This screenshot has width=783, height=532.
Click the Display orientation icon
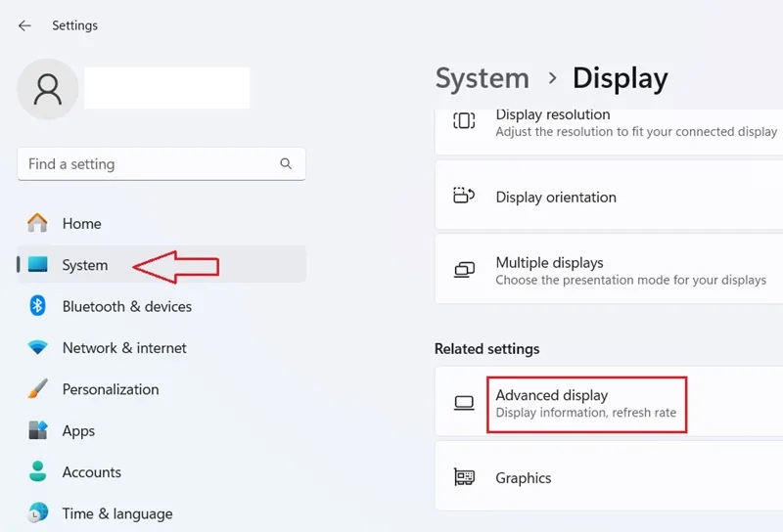464,196
